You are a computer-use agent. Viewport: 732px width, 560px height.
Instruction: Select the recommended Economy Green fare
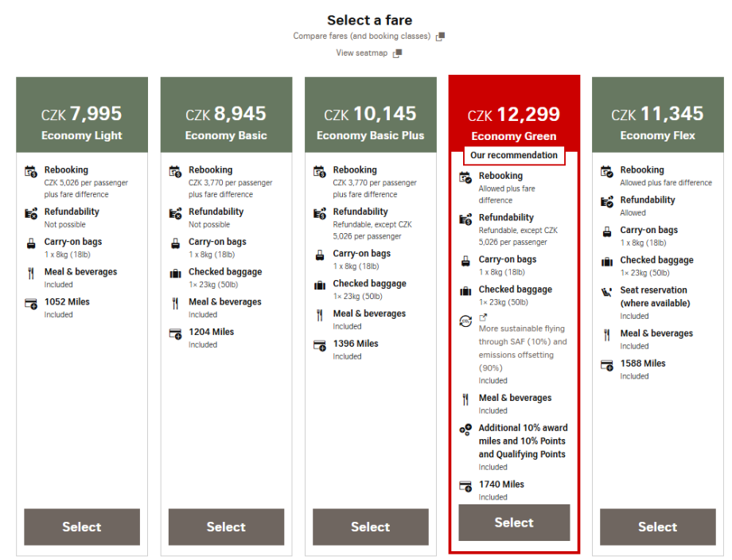click(x=514, y=523)
